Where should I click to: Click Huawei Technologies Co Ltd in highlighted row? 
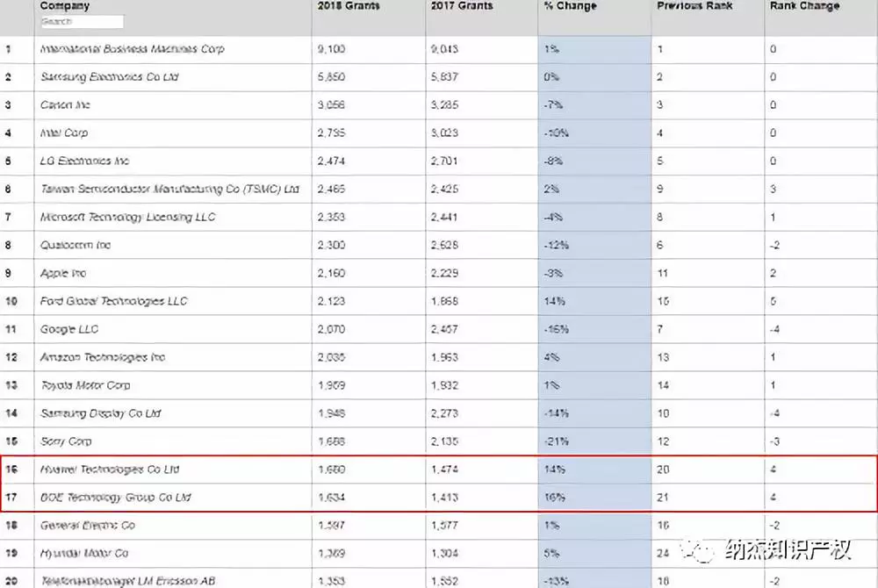coord(110,470)
